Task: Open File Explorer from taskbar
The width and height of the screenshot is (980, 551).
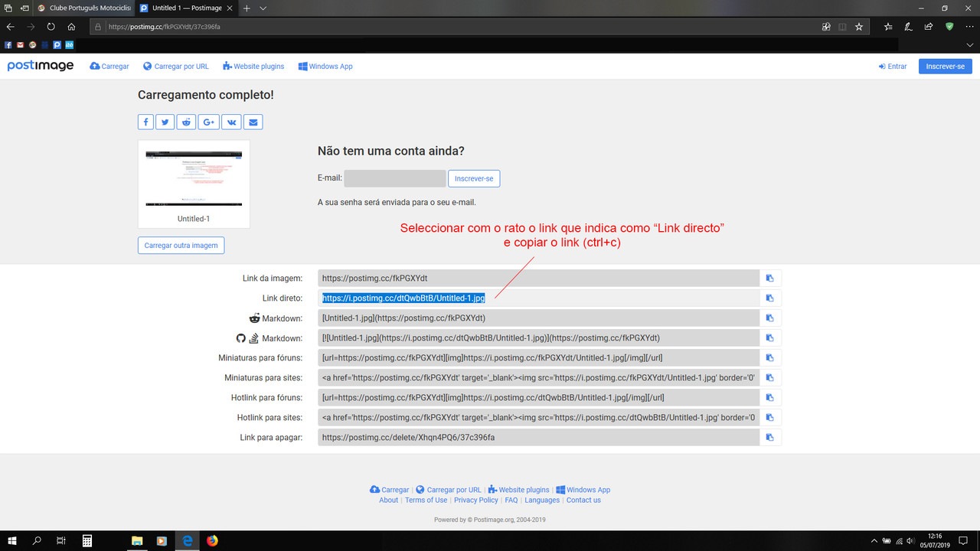Action: coord(136,540)
